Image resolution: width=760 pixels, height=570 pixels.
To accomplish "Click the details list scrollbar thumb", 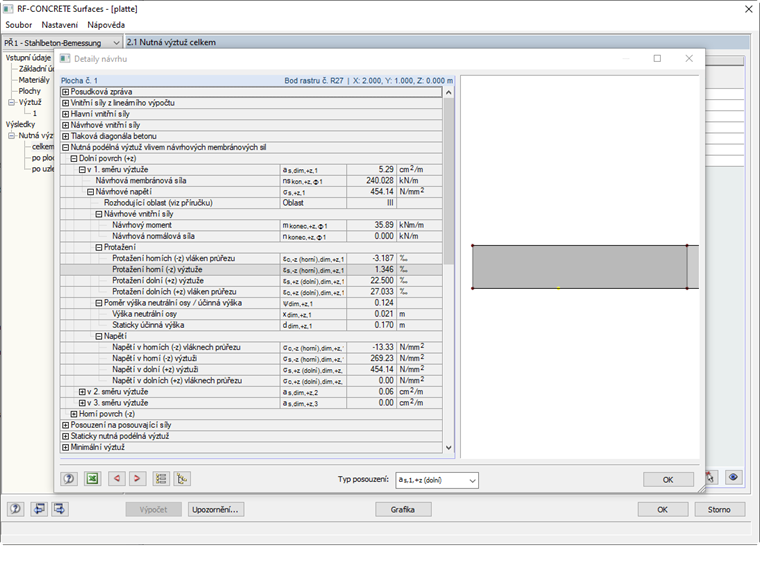I will [448, 181].
